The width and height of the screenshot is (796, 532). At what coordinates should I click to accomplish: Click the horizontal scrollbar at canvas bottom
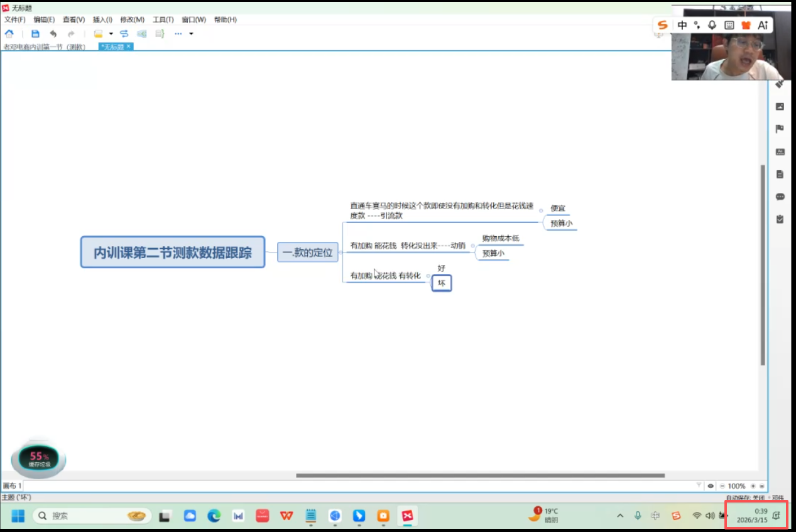click(x=480, y=475)
